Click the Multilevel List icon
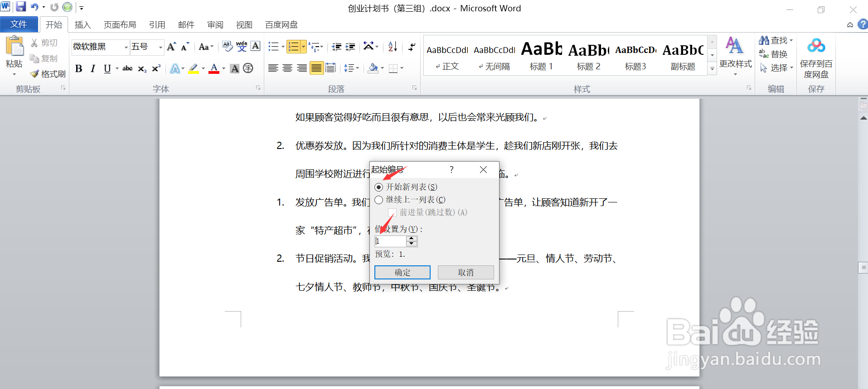Image resolution: width=868 pixels, height=389 pixels. (314, 46)
